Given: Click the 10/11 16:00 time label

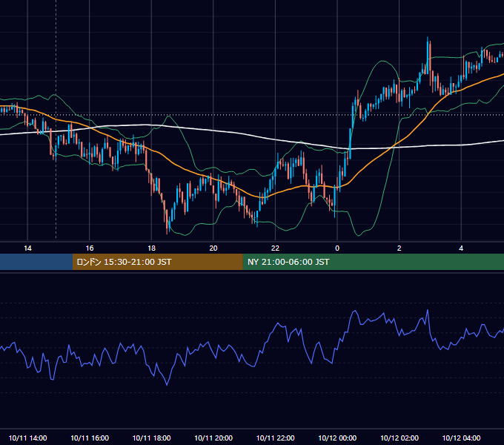Looking at the screenshot, I should (90, 438).
